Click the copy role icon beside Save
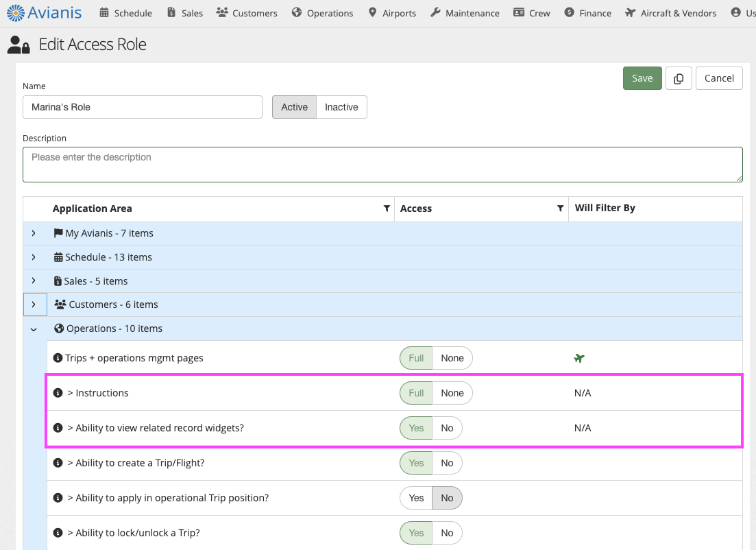This screenshot has width=756, height=550. 679,78
